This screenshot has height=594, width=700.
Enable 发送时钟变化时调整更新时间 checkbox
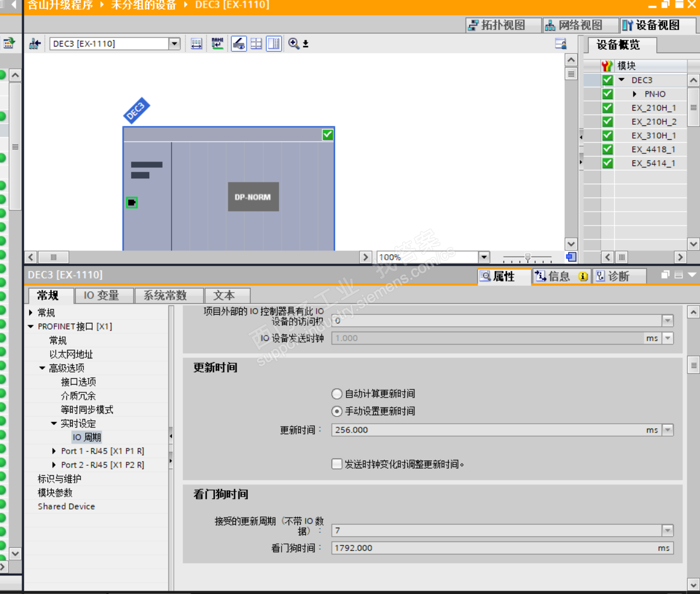click(x=337, y=464)
